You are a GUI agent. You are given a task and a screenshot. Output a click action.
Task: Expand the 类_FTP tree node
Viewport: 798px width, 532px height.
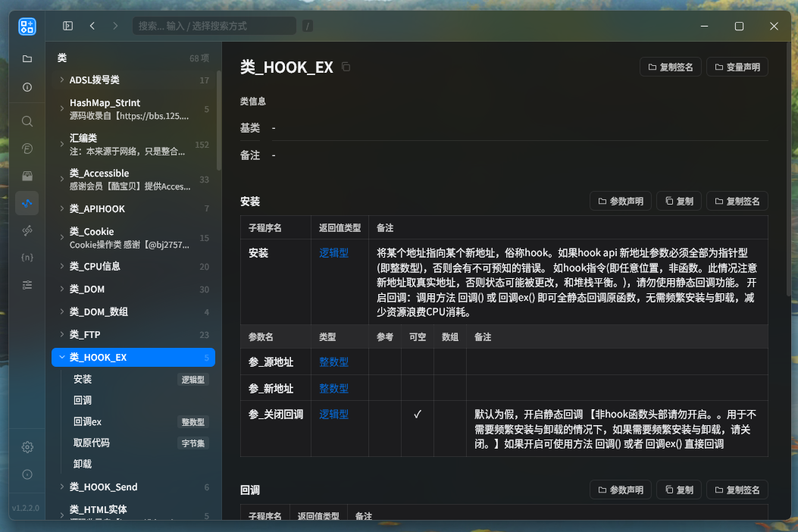[x=61, y=334]
